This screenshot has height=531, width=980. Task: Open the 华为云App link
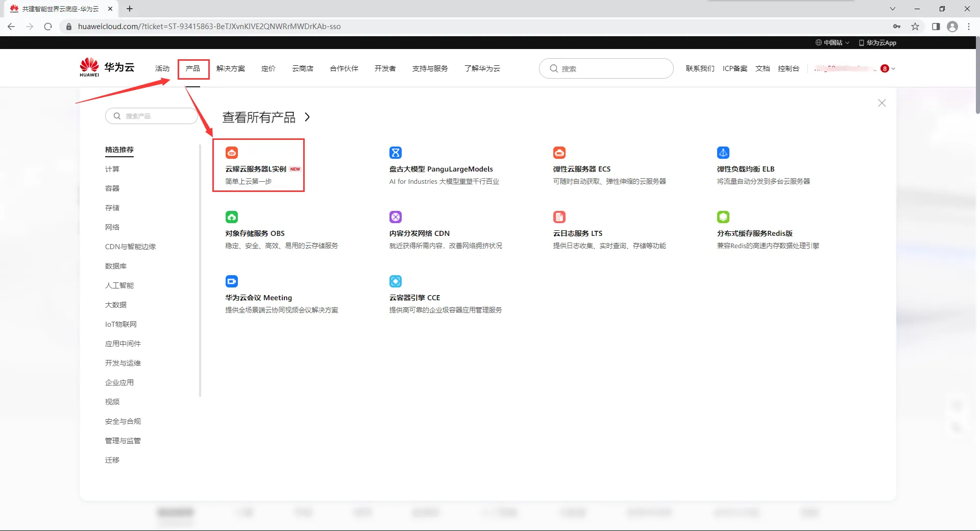[878, 43]
